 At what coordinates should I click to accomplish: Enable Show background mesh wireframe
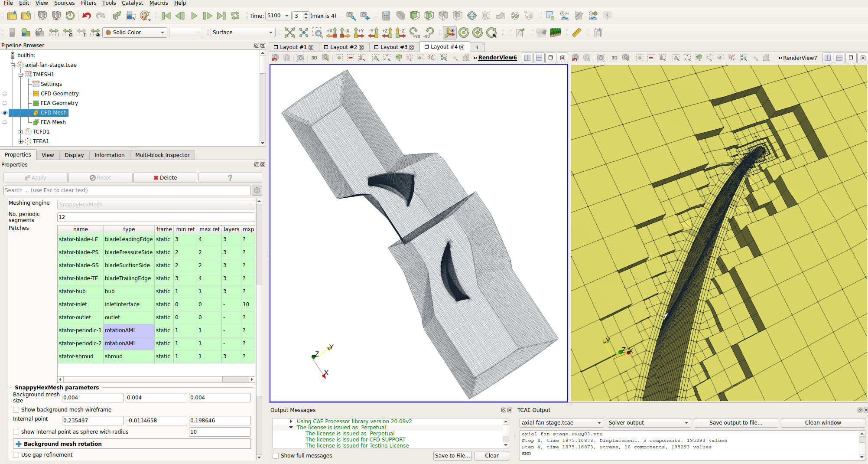click(x=16, y=409)
